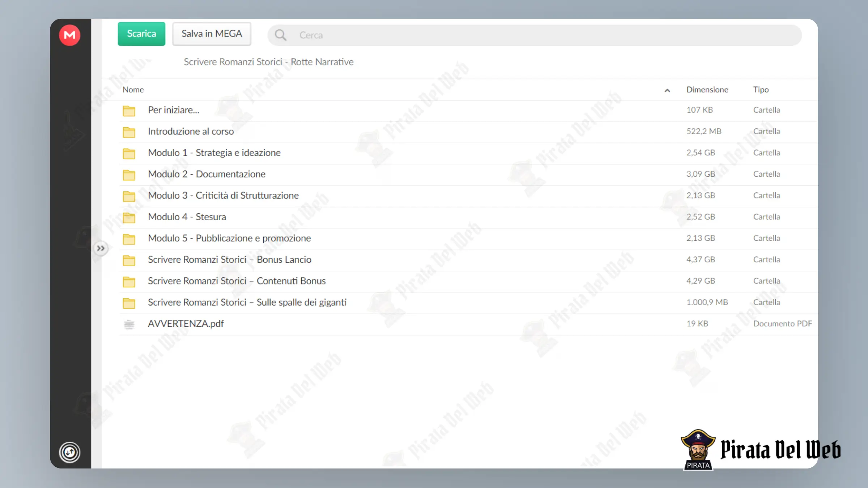Click the 4,37 GB size value
The height and width of the screenshot is (488, 868).
tap(701, 259)
